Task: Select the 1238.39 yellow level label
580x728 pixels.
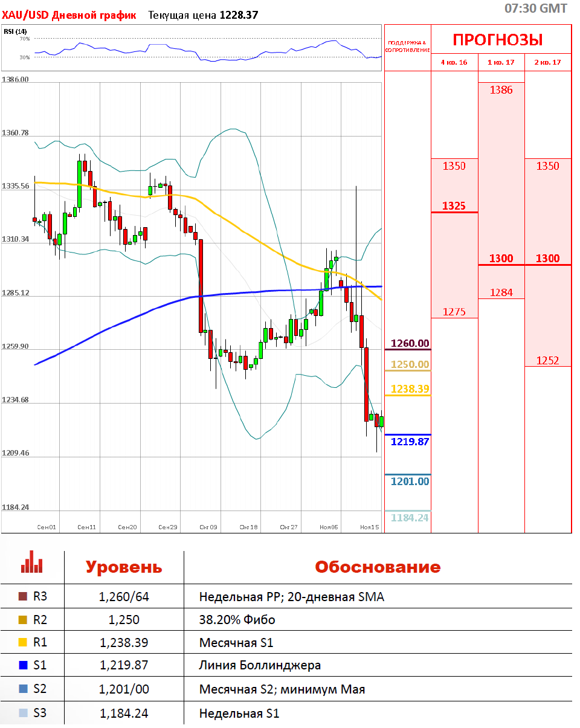Action: click(x=410, y=389)
